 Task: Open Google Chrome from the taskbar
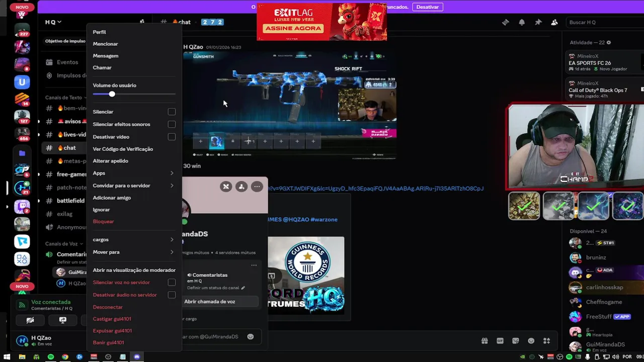(x=65, y=357)
